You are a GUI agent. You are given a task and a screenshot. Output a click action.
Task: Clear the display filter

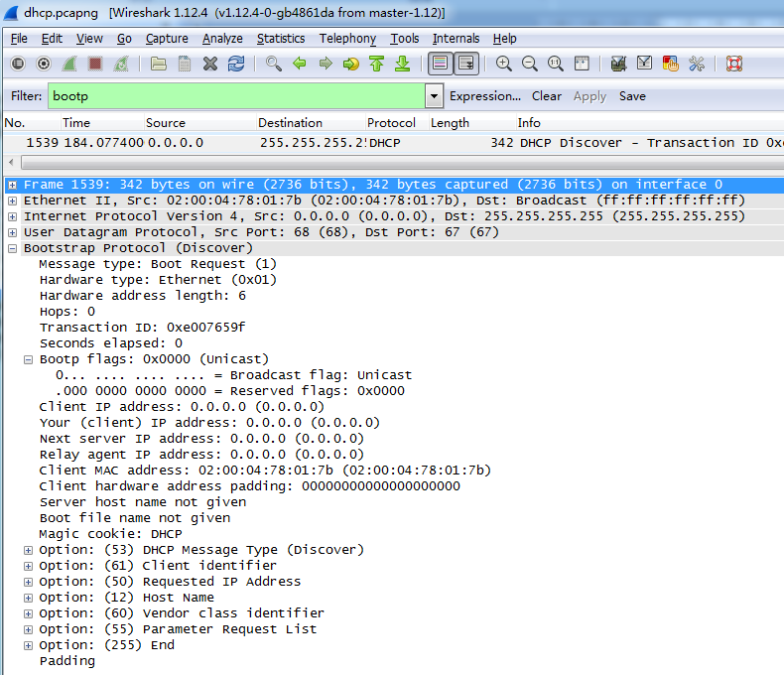pyautogui.click(x=546, y=96)
